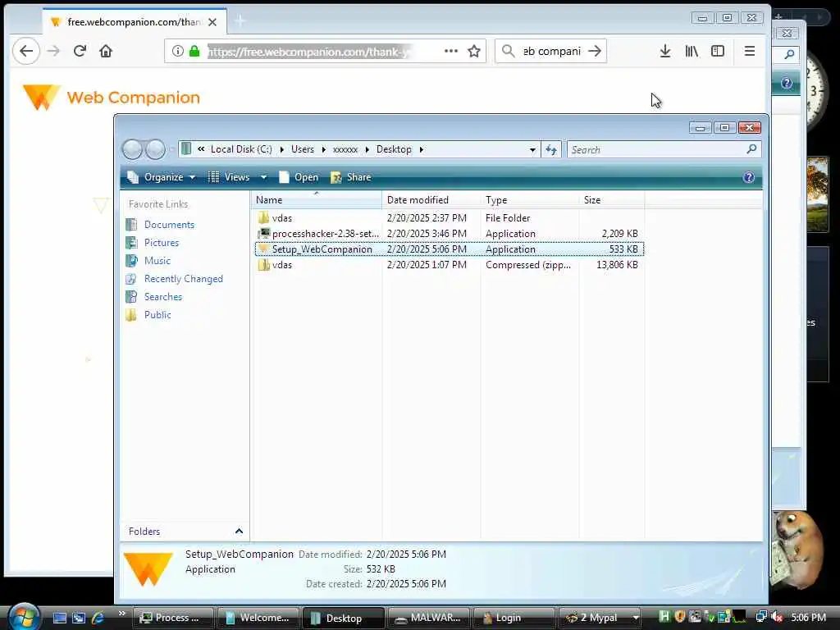Screen dimensions: 840x630
Task: Launch Internet Explorer from quick launch
Action: pyautogui.click(x=98, y=618)
